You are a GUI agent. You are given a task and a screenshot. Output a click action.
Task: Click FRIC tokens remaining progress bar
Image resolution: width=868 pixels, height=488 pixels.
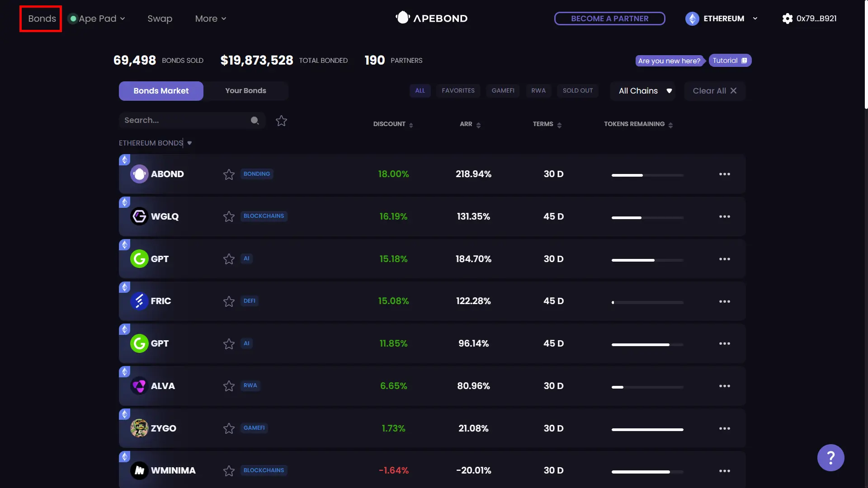pyautogui.click(x=647, y=302)
